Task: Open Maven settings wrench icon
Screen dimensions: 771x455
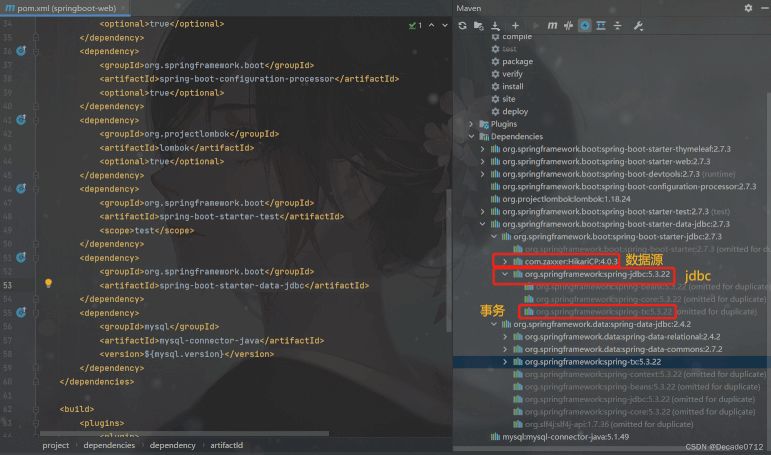Action: (x=639, y=25)
